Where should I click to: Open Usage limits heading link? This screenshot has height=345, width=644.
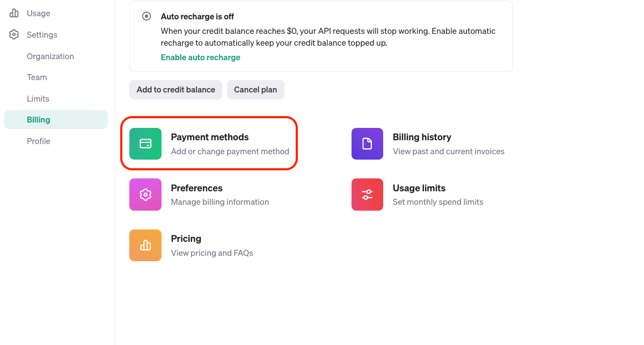point(419,188)
